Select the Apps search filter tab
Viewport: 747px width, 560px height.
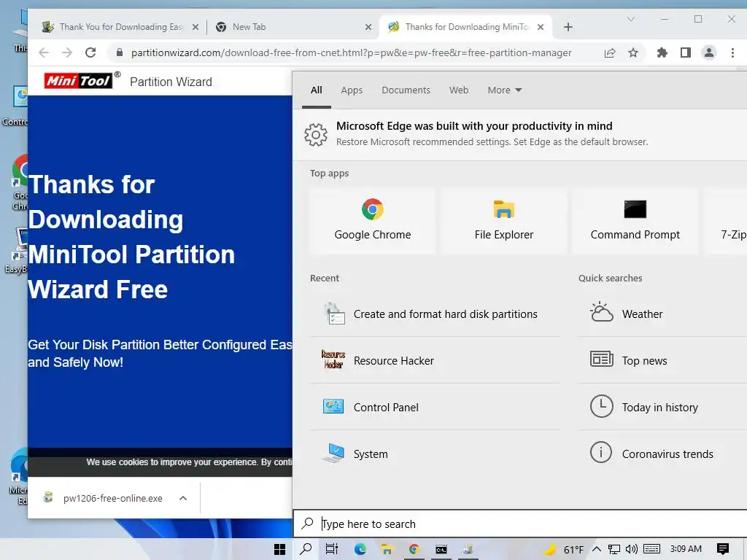click(x=352, y=90)
